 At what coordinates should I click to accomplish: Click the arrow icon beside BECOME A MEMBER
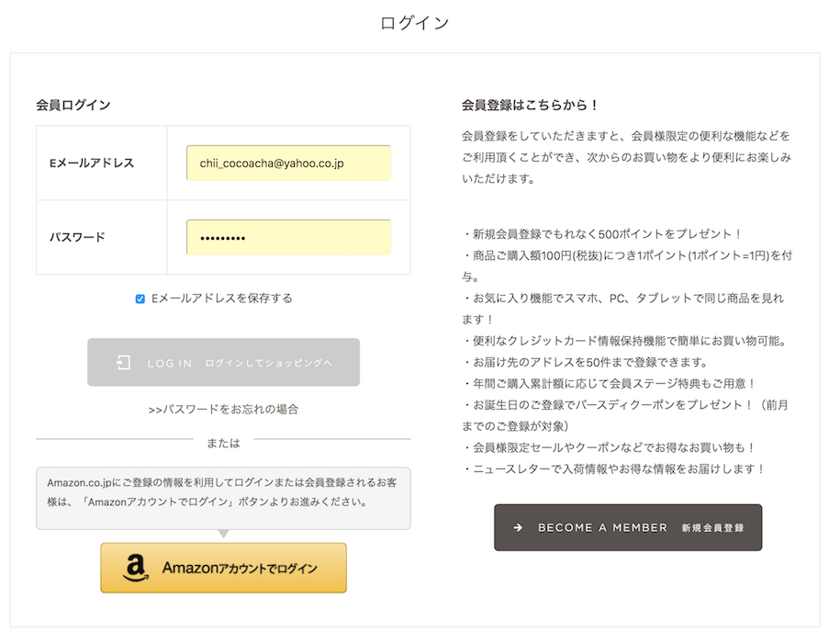[x=518, y=528]
